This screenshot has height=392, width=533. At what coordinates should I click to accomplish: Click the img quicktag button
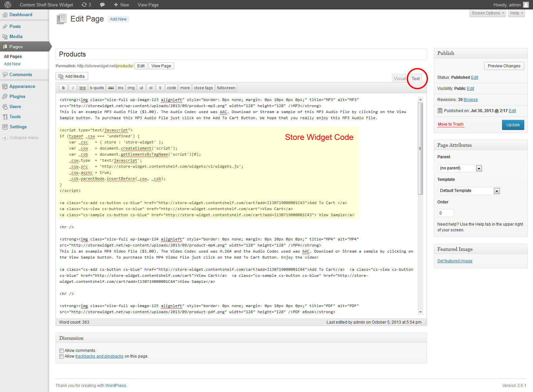(131, 88)
